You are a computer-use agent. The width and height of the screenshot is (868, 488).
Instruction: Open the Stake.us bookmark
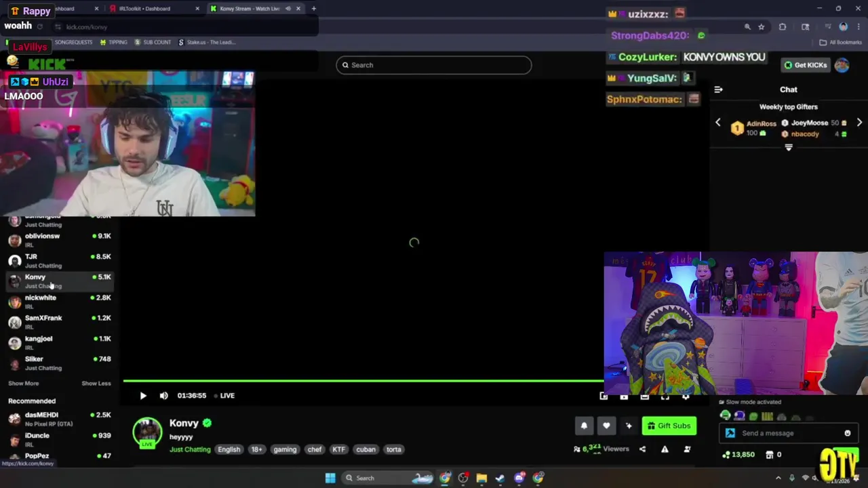pos(207,42)
